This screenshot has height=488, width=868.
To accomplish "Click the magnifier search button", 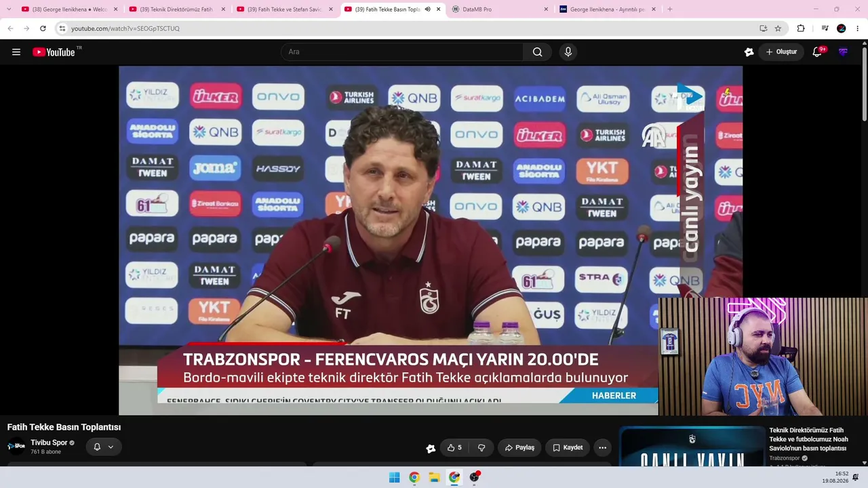I will coord(537,52).
